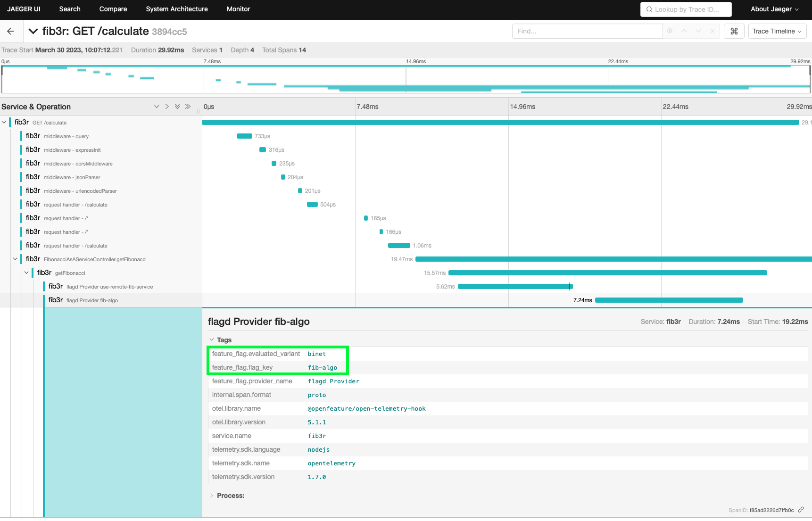This screenshot has width=812, height=521.
Task: Click the 733µs span bar
Action: click(244, 136)
